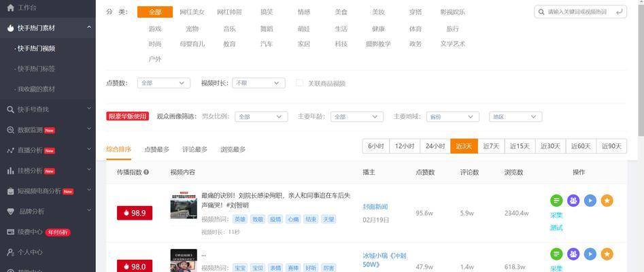Open the 地区 dropdown
The image size is (644, 272).
(515, 117)
